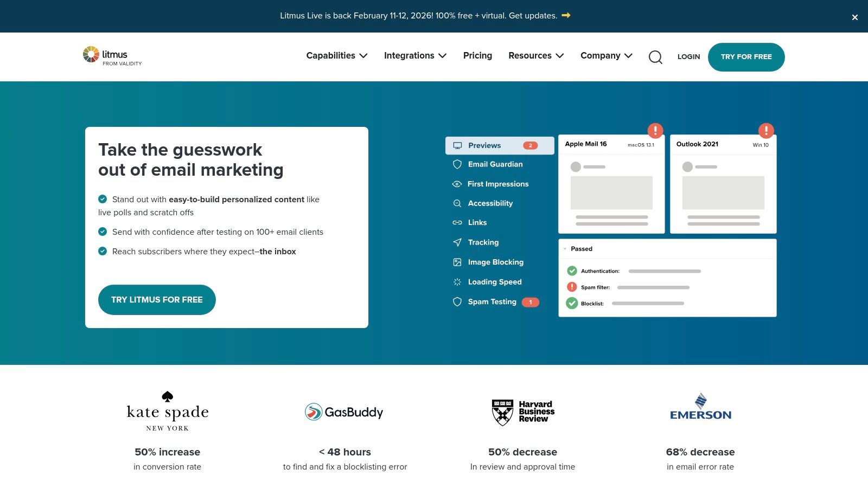
Task: Click the Tracking arrow icon
Action: pos(457,242)
